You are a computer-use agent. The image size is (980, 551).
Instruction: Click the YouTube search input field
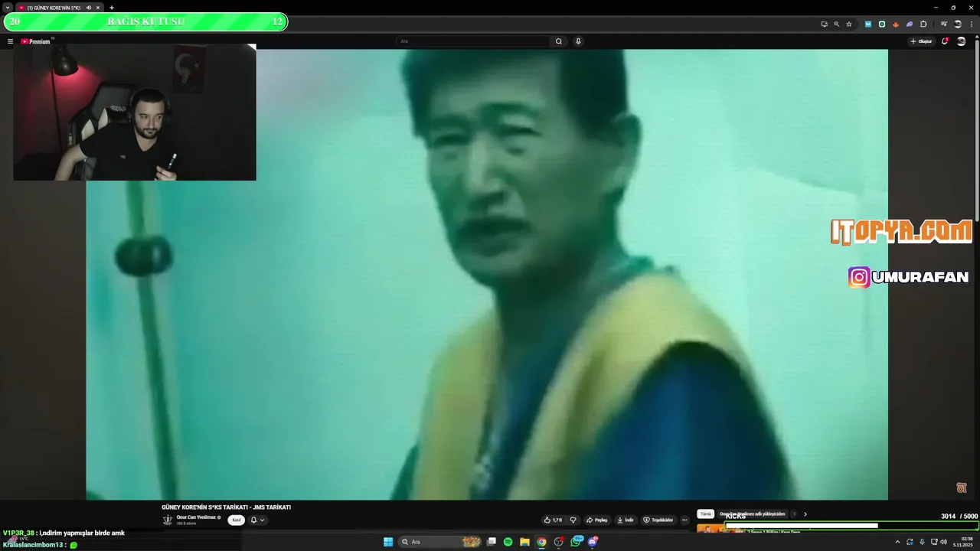coord(473,41)
